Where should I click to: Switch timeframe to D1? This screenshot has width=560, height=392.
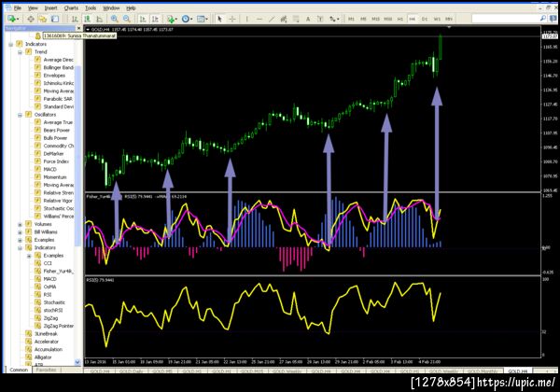[x=425, y=19]
